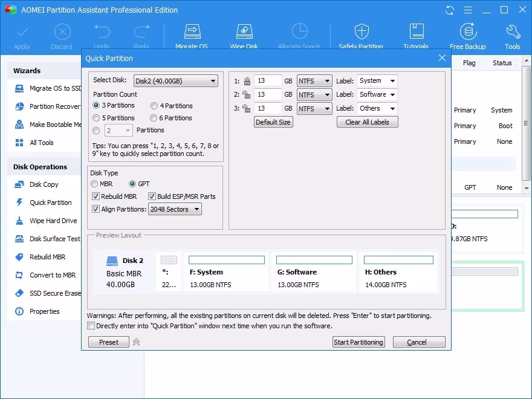Viewport: 532px width, 399px height.
Task: Click the Disk Surface Test icon
Action: point(19,239)
